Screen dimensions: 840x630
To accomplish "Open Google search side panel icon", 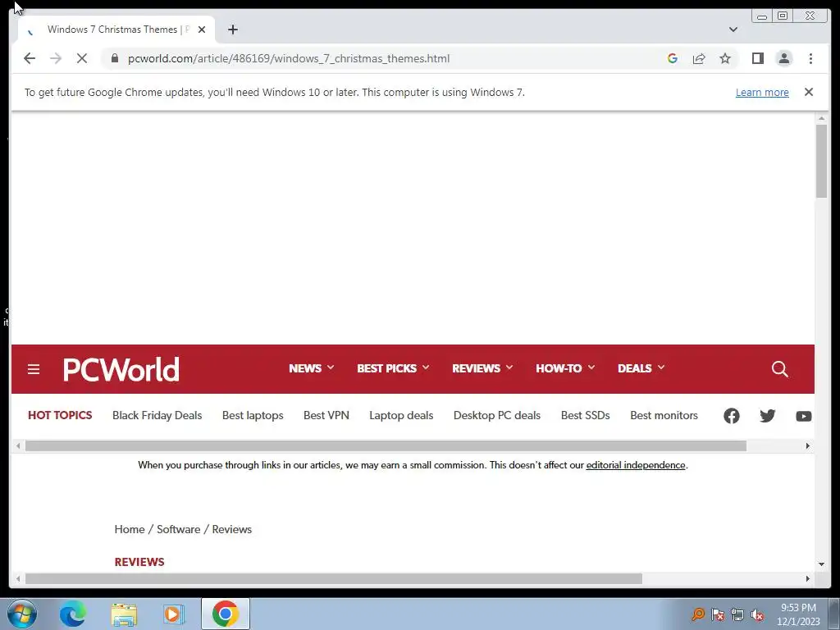I will click(x=673, y=58).
